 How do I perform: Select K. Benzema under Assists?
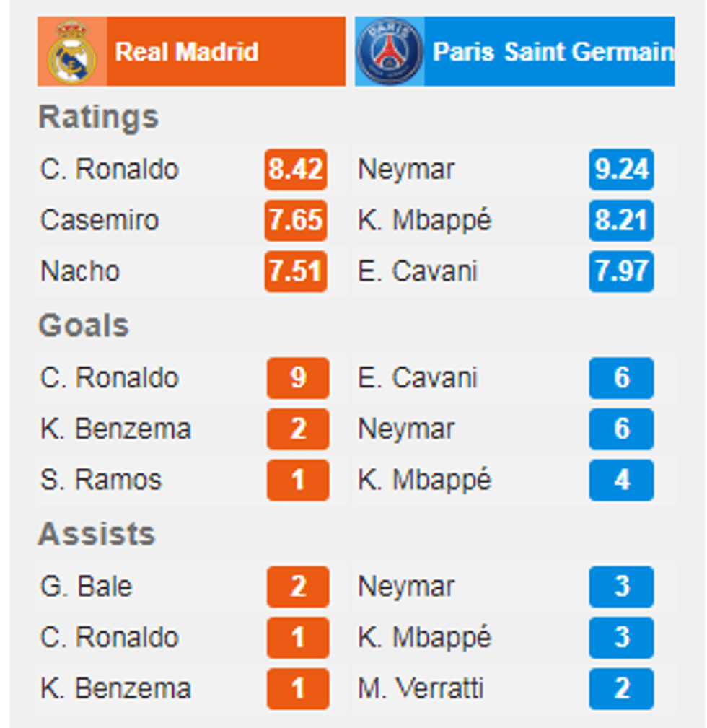(115, 688)
